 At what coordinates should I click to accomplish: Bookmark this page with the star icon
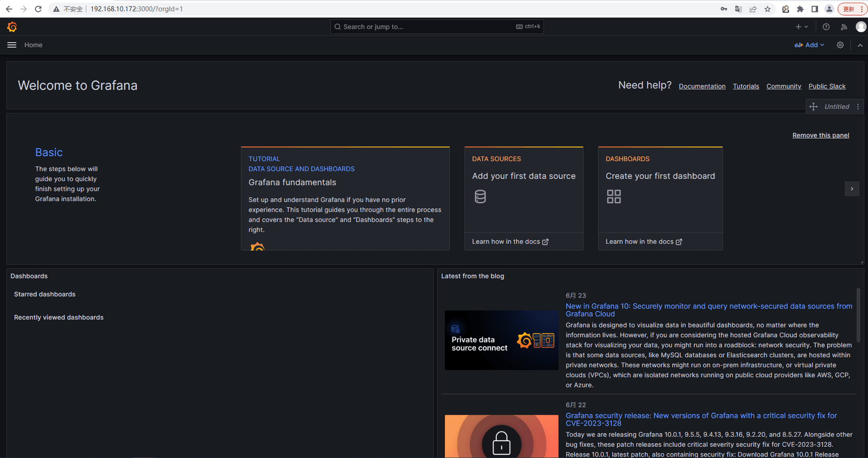click(768, 9)
